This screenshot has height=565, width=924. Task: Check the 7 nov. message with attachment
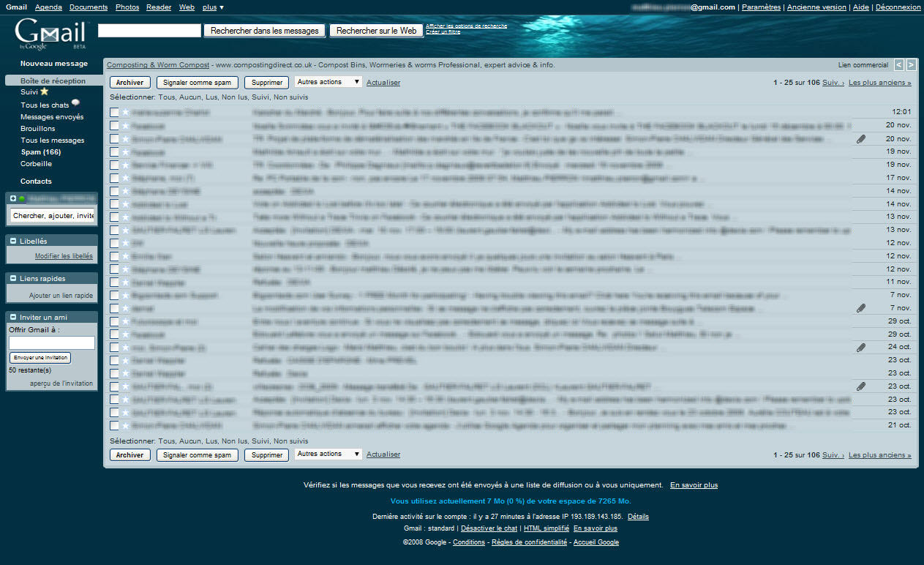[x=114, y=308]
